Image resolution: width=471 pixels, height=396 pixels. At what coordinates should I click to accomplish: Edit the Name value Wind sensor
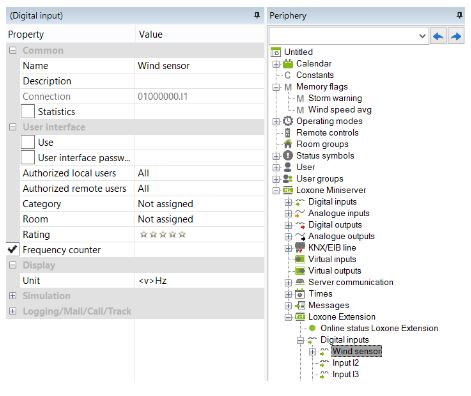199,66
